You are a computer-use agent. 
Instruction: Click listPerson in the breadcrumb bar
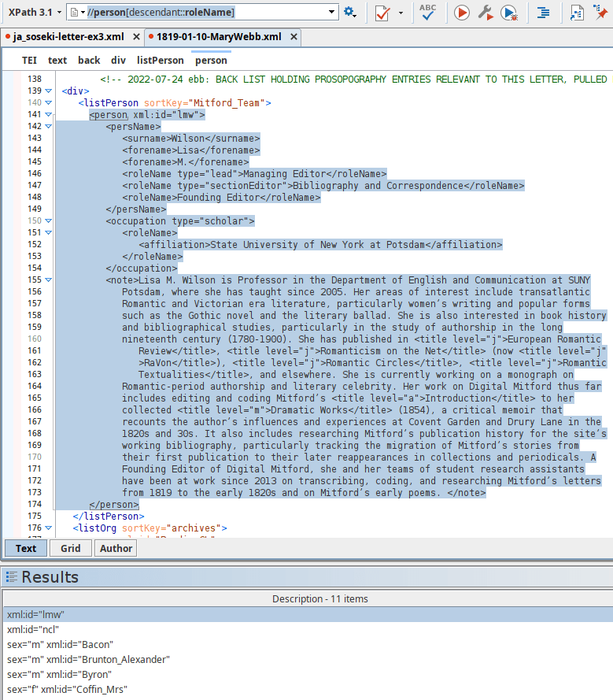point(161,61)
